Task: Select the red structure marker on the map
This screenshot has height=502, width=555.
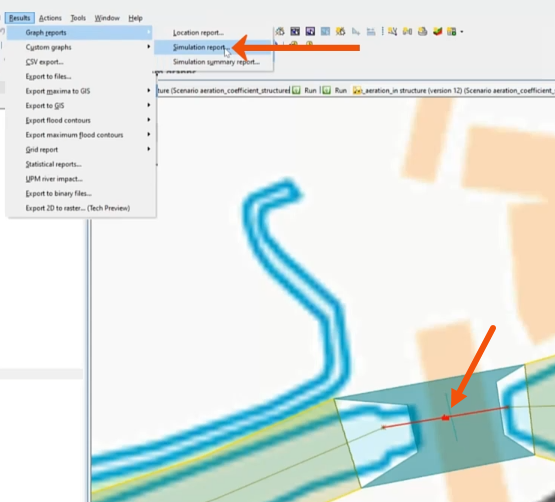Action: click(445, 418)
